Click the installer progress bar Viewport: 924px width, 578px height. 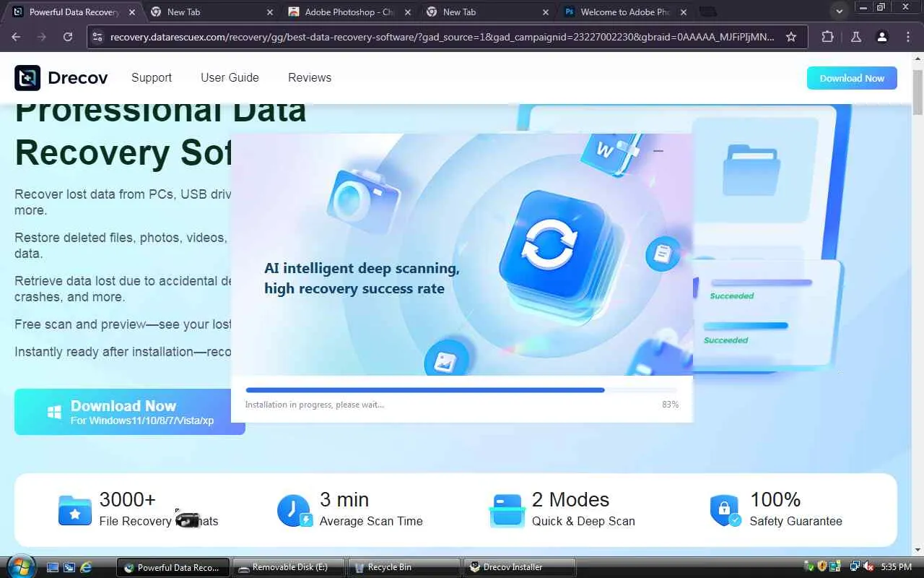click(x=462, y=390)
